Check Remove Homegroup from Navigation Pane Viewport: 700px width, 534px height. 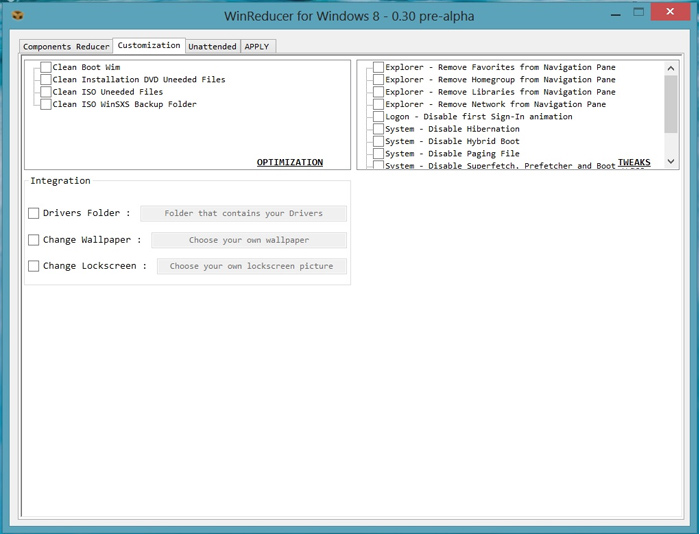(x=379, y=79)
